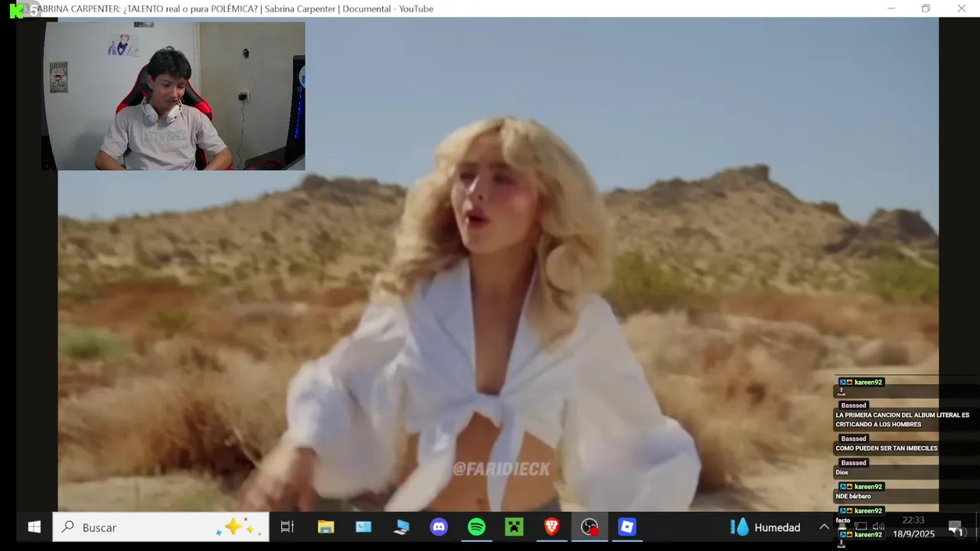This screenshot has height=551, width=980.
Task: Open the notification center icon
Action: pyautogui.click(x=955, y=527)
